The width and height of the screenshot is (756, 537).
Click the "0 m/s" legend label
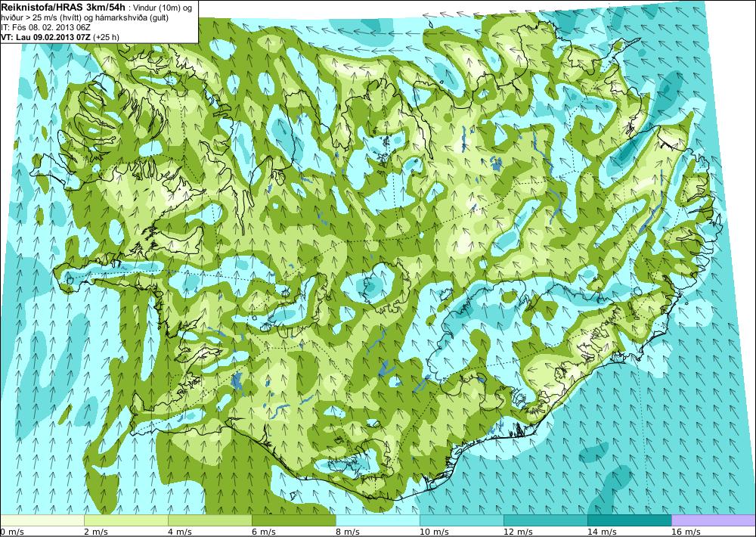click(x=12, y=532)
